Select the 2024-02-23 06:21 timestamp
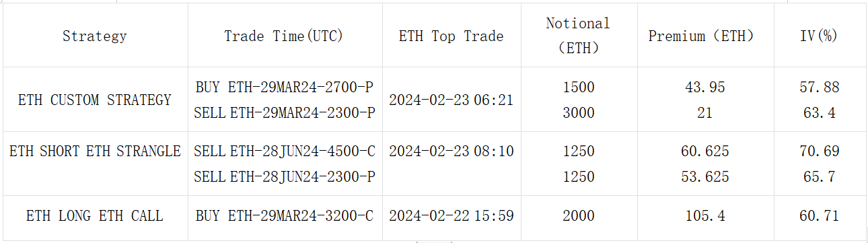 click(x=451, y=100)
